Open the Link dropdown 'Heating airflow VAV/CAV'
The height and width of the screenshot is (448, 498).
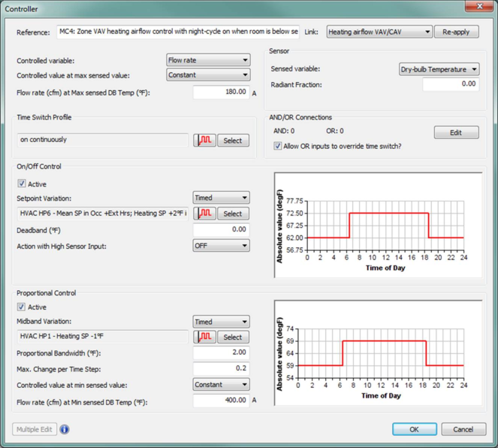coord(379,32)
